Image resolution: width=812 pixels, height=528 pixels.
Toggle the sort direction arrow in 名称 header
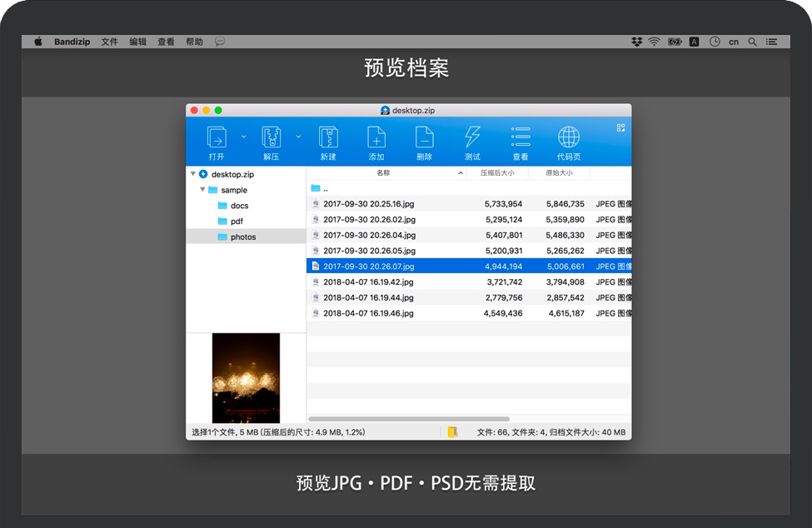(x=461, y=173)
